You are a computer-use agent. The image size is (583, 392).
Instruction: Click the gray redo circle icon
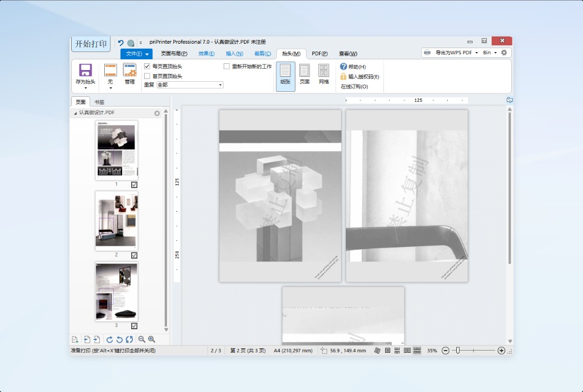pyautogui.click(x=131, y=43)
